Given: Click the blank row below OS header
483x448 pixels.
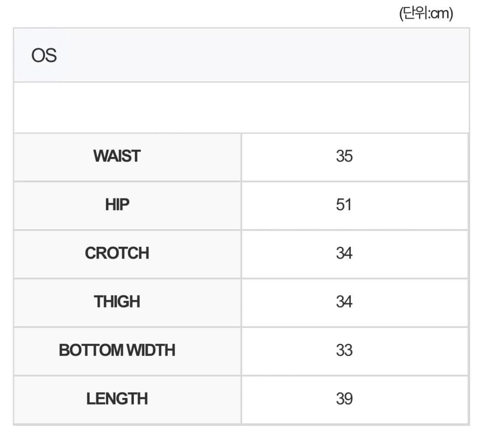Looking at the screenshot, I should (x=241, y=107).
